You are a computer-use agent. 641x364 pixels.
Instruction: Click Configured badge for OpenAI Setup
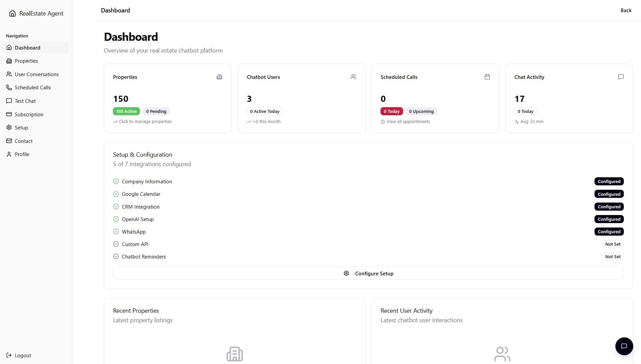pos(609,219)
